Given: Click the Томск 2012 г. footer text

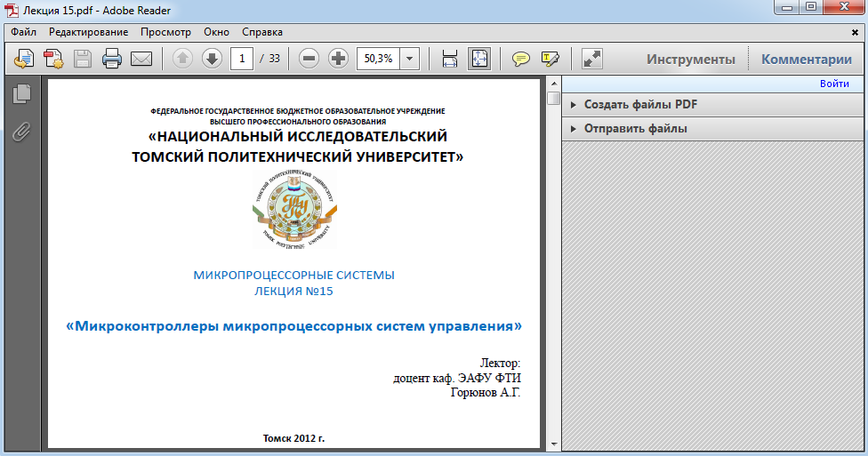Looking at the screenshot, I should (x=294, y=438).
